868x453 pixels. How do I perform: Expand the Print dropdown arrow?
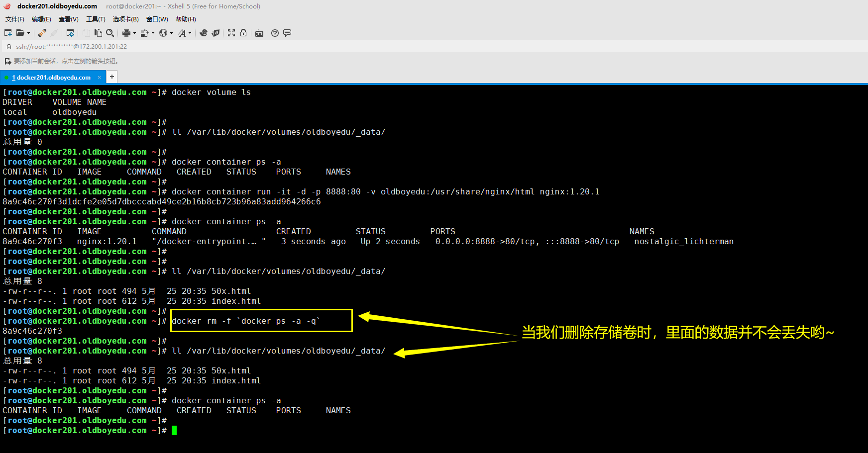134,33
